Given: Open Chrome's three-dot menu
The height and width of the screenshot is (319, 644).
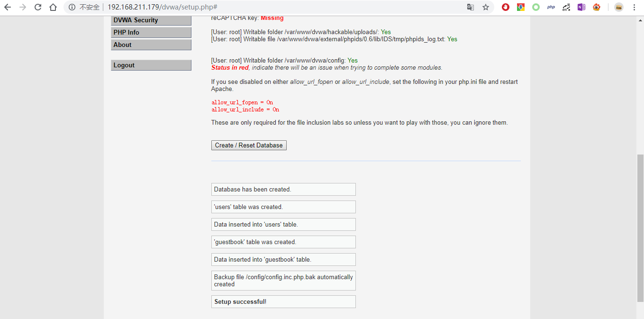Looking at the screenshot, I should point(634,7).
